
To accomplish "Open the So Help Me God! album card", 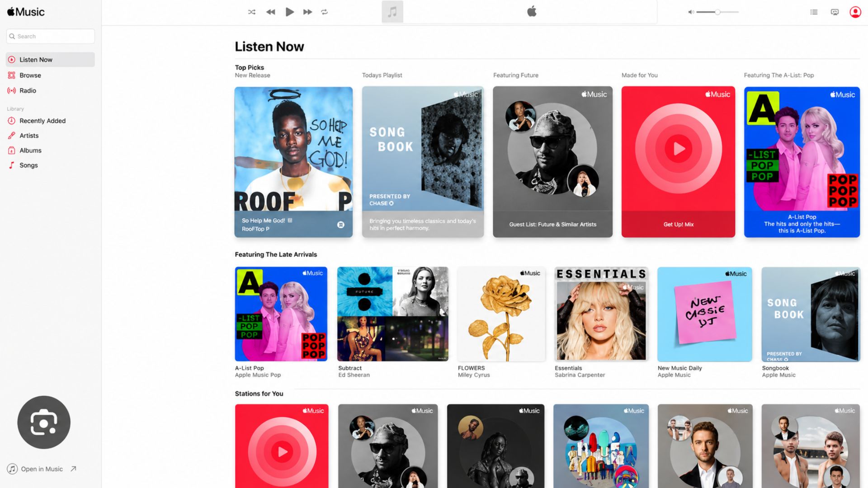I will pos(293,162).
